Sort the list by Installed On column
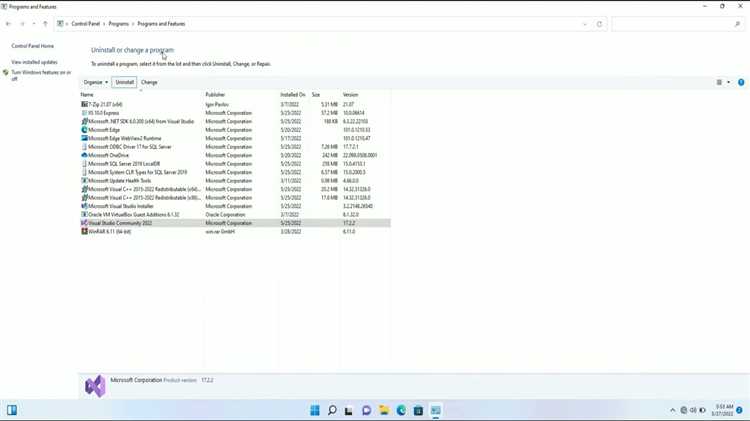 293,95
